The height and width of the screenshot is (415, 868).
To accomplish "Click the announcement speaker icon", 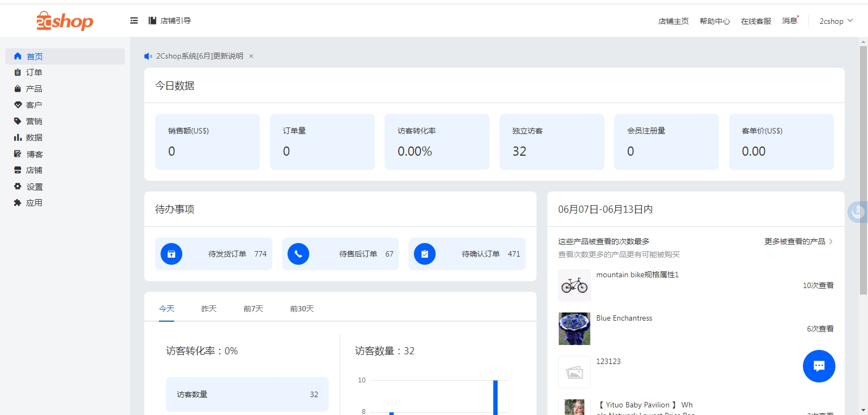I will pos(148,56).
